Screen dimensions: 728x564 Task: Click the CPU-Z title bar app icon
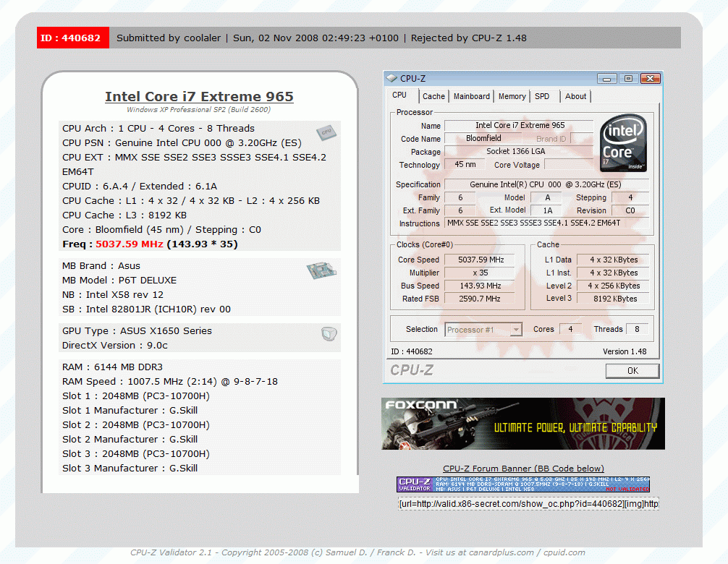[x=391, y=78]
